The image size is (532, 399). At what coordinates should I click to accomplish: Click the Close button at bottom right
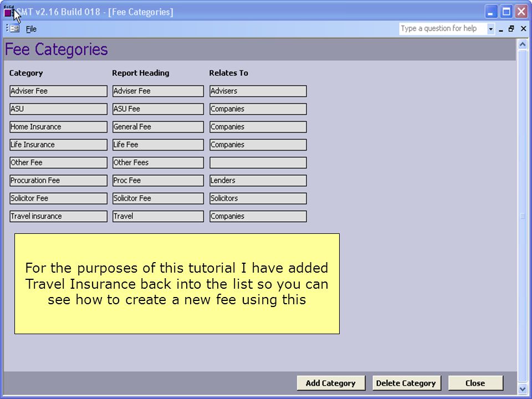475,383
